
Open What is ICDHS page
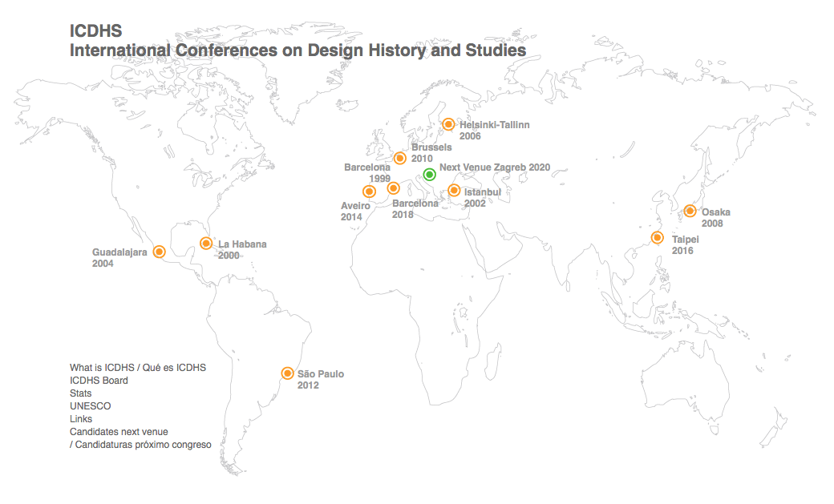click(x=137, y=368)
